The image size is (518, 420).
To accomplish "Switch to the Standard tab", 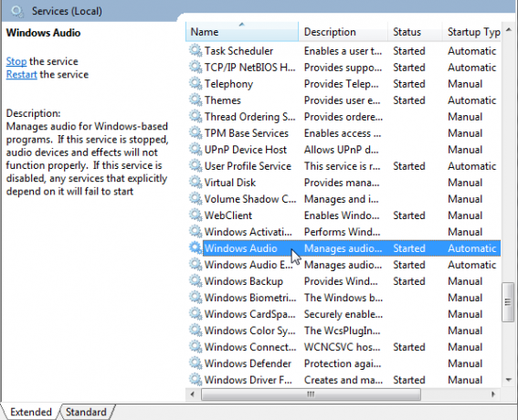I will [86, 412].
